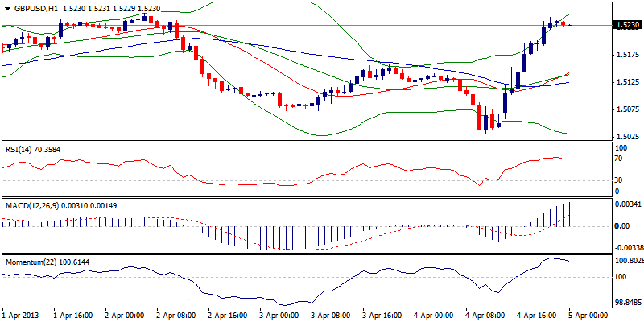Click the triangle arrow beside GBPUSD,H1
The height and width of the screenshot is (322, 644).
(6, 7)
